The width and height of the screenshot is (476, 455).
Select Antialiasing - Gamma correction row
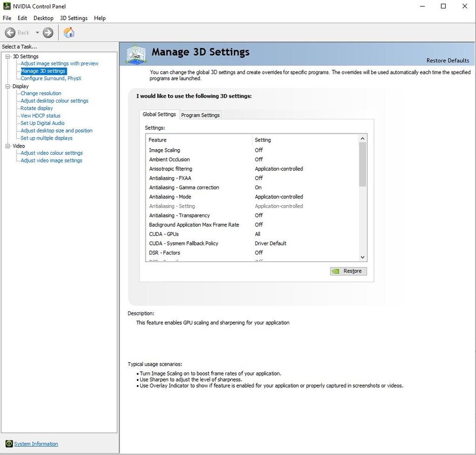click(253, 187)
